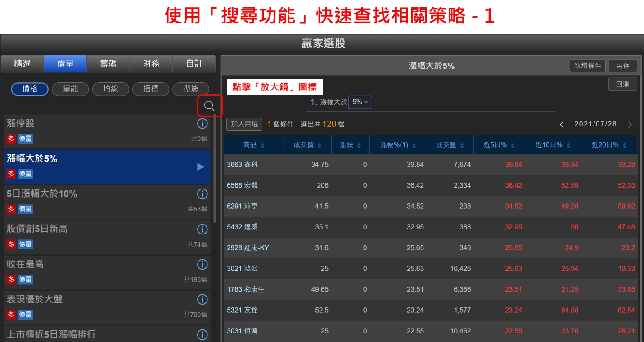
Task: Click the 回測 button
Action: (x=622, y=85)
